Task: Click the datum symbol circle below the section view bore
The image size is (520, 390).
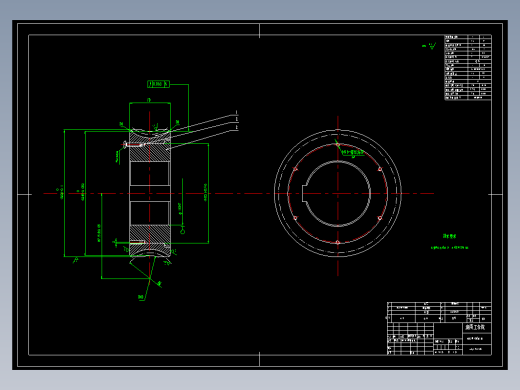Action: pos(183,231)
